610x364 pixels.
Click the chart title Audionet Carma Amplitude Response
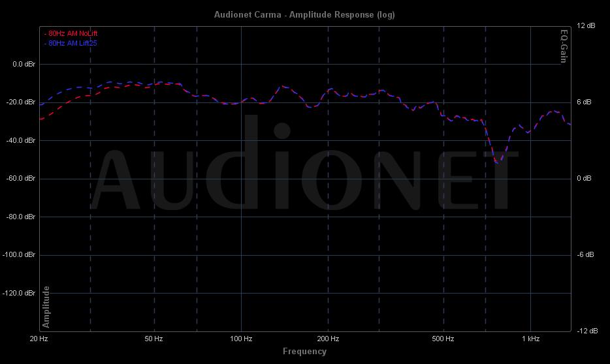pyautogui.click(x=304, y=14)
